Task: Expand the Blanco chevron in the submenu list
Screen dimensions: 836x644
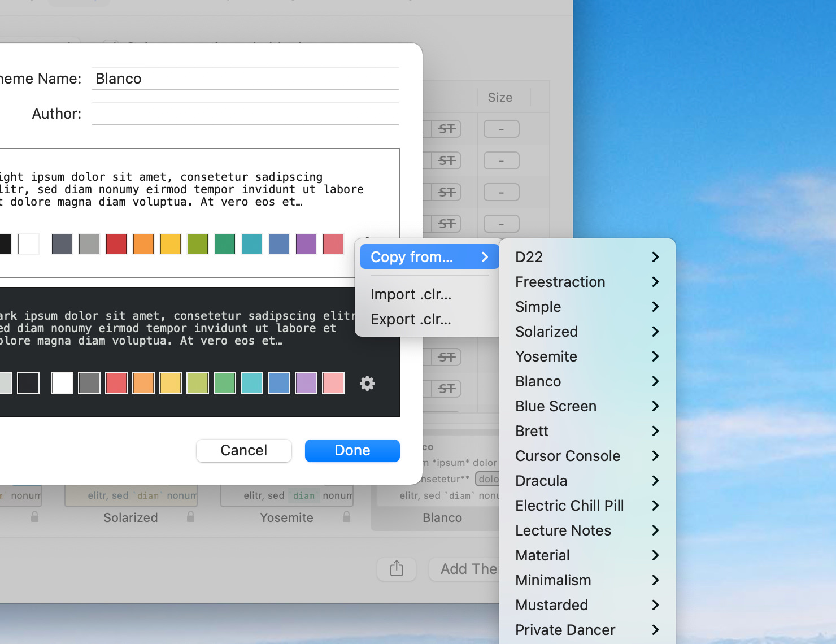Action: [655, 381]
